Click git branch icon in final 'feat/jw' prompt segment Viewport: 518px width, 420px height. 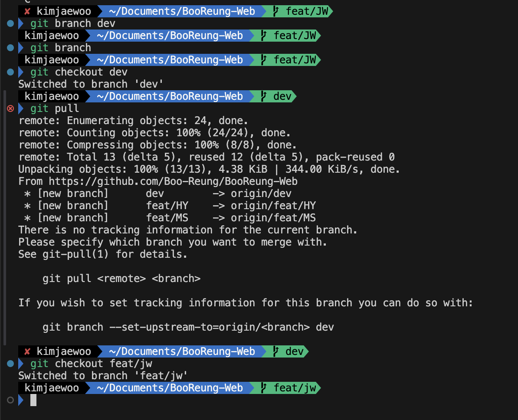(x=263, y=387)
